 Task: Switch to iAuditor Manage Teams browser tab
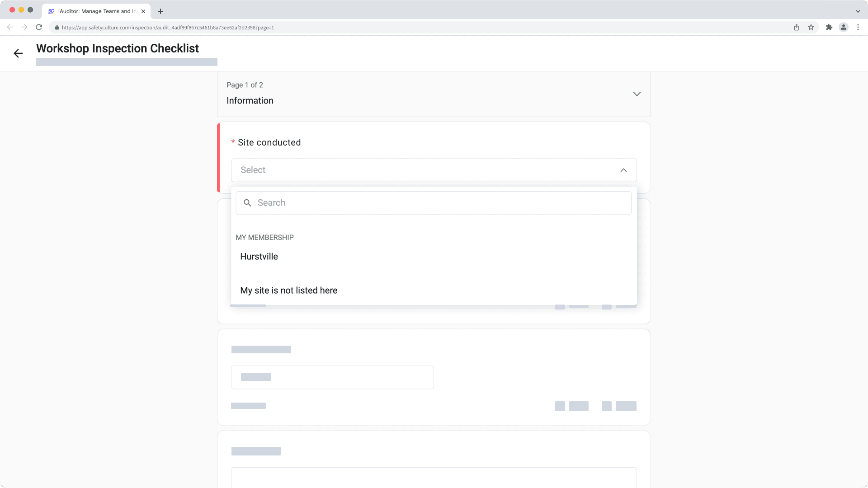pos(95,11)
